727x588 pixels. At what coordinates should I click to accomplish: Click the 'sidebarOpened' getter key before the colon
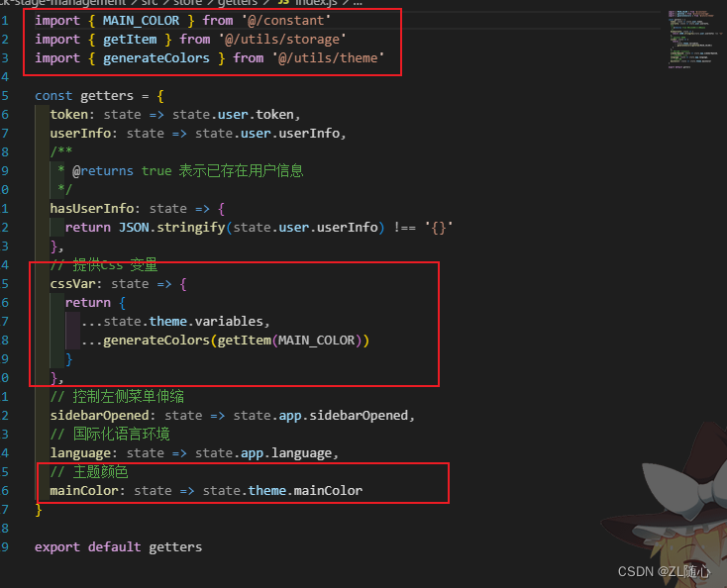tap(99, 416)
